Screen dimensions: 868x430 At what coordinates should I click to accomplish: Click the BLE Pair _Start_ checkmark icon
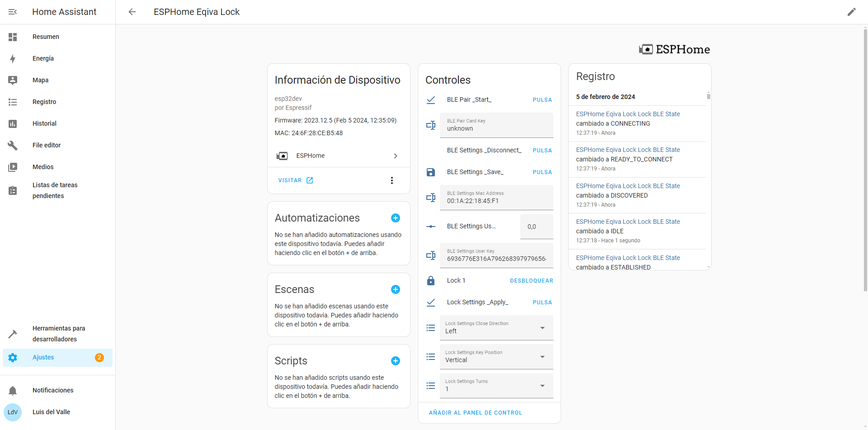(431, 100)
